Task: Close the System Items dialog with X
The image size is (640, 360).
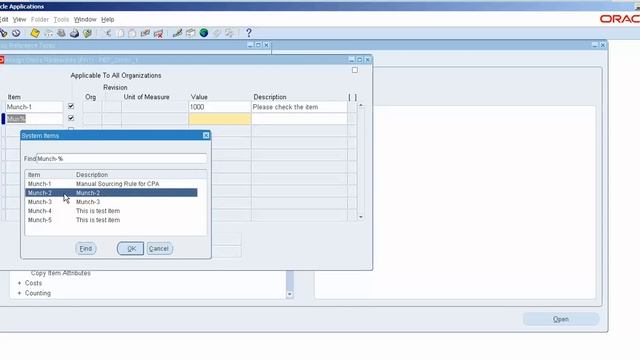Action: [x=206, y=135]
